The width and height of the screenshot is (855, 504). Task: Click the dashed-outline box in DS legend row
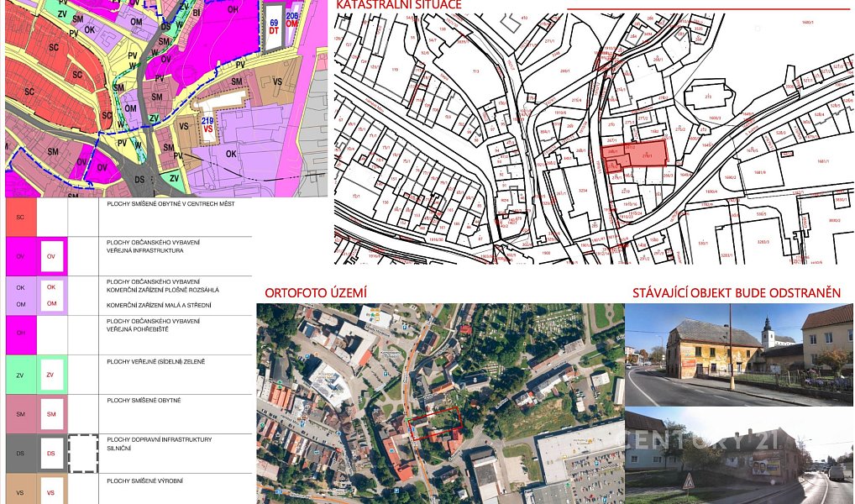pos(83,454)
